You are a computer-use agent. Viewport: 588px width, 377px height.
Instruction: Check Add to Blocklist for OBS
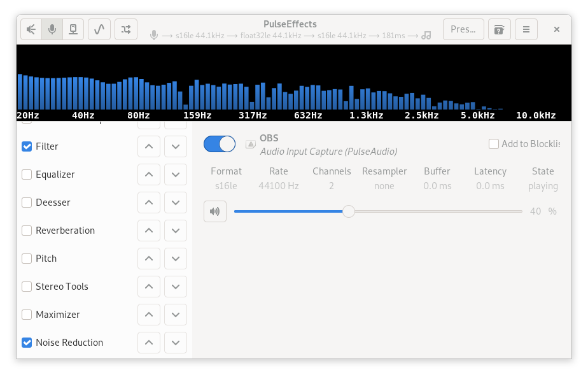tap(494, 144)
